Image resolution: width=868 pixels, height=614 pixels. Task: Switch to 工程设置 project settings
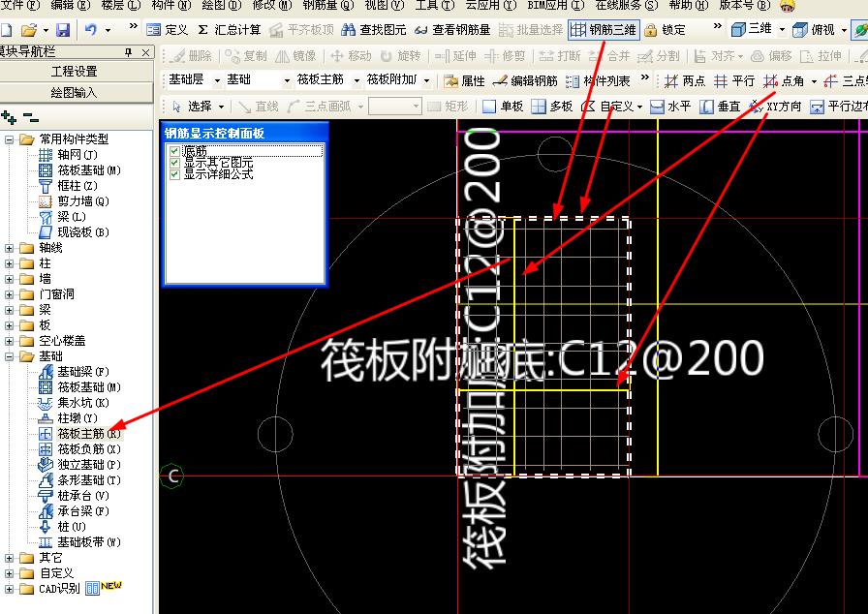[73, 69]
